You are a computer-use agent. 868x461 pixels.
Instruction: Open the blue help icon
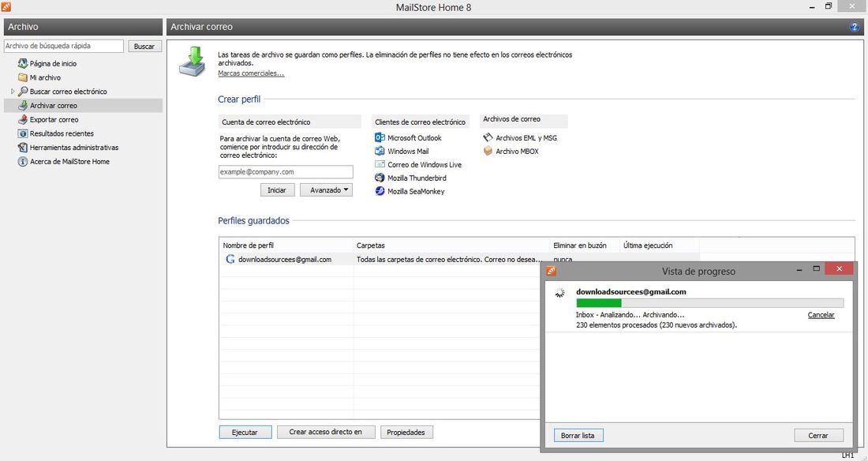coord(854,27)
